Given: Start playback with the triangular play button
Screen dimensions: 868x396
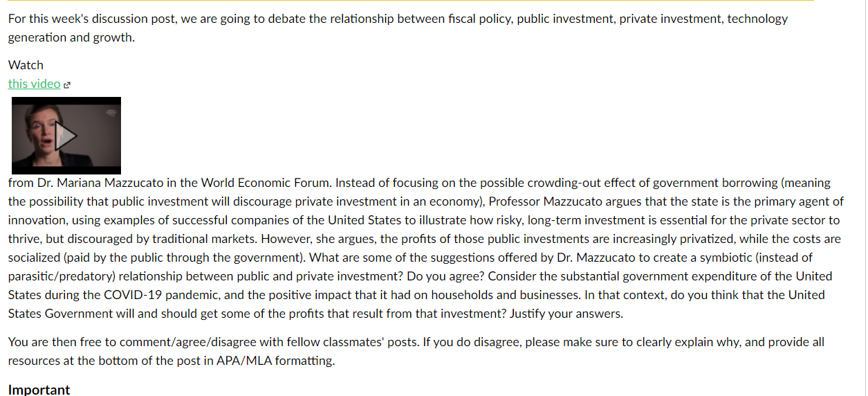Looking at the screenshot, I should 66,135.
